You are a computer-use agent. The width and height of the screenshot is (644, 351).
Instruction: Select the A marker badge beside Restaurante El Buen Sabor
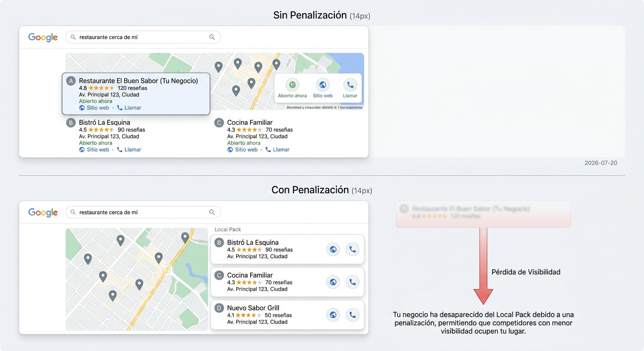[71, 81]
